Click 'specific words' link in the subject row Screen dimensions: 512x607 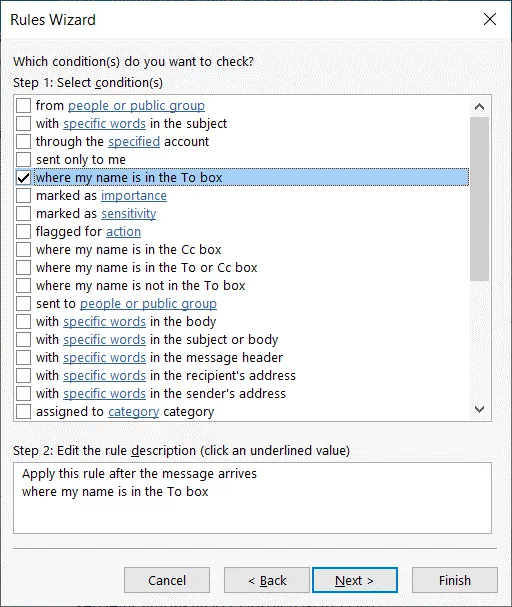tap(104, 123)
